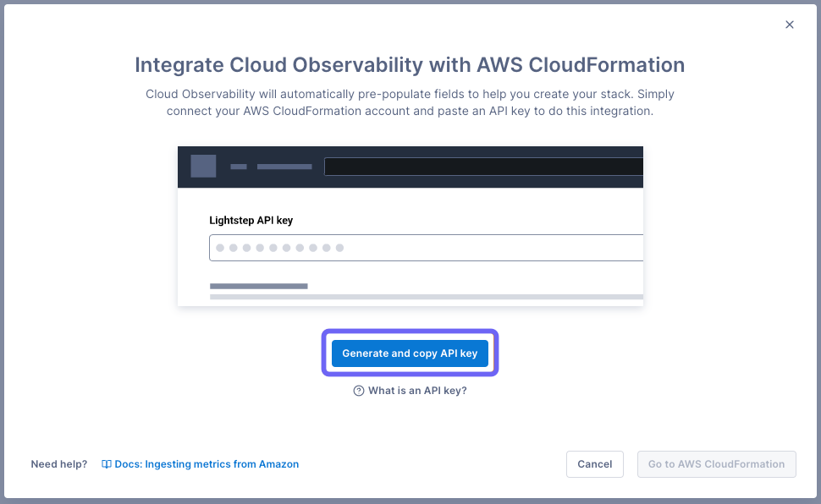
Task: Click the question mark circle icon
Action: [x=358, y=391]
